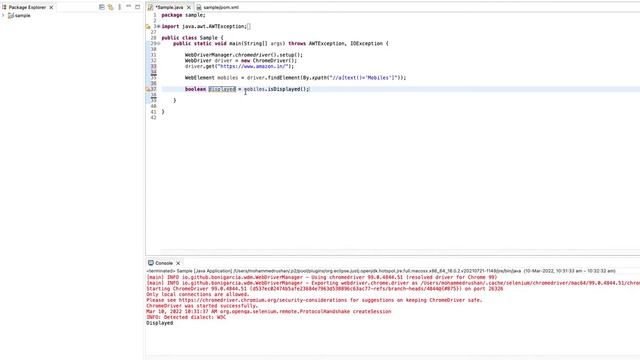Click the folded import placeholder box
This screenshot has width=640, height=360.
(x=249, y=26)
